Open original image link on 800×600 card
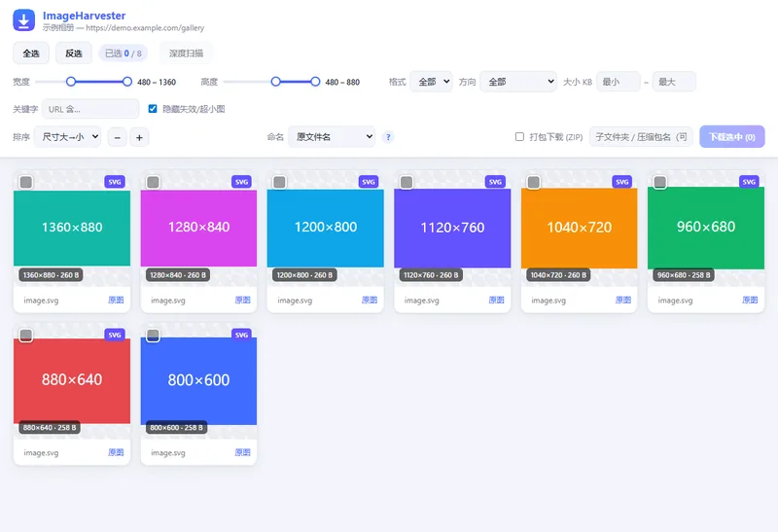The image size is (778, 532). (242, 452)
